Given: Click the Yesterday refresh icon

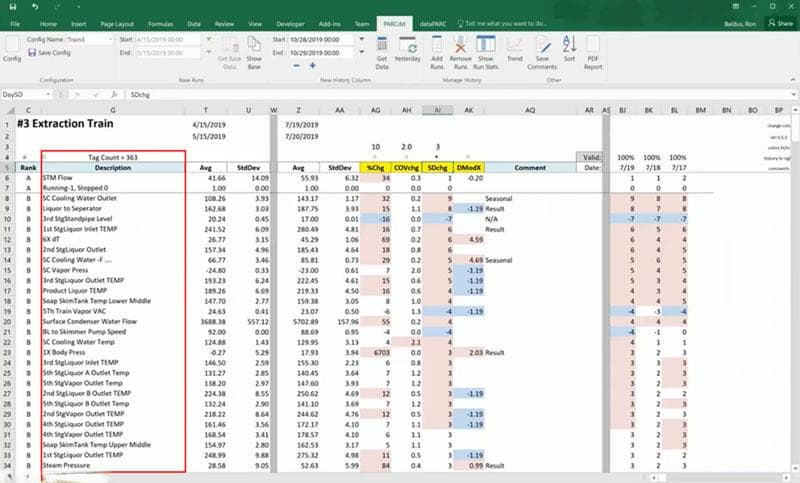Looking at the screenshot, I should tap(408, 49).
